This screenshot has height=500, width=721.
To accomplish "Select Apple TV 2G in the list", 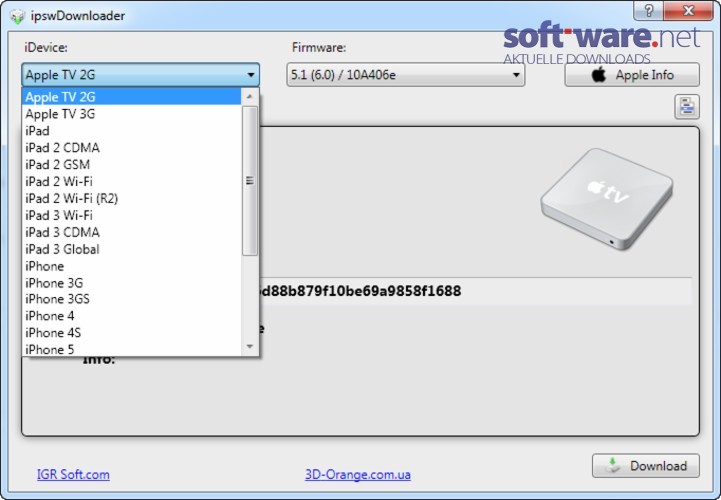I will click(132, 97).
